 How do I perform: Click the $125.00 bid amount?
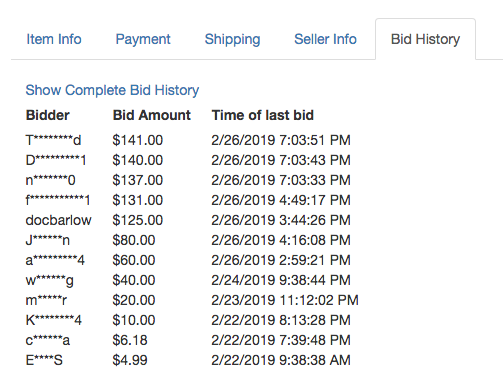point(138,220)
